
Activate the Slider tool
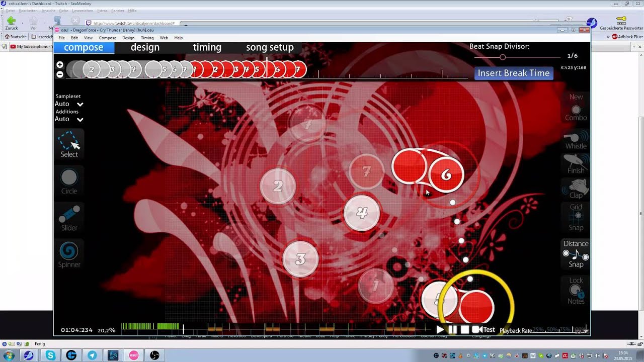(69, 218)
